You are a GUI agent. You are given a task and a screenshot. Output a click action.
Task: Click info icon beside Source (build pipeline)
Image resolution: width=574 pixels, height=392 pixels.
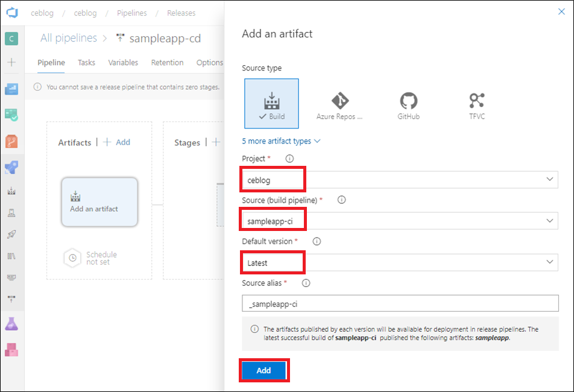341,200
